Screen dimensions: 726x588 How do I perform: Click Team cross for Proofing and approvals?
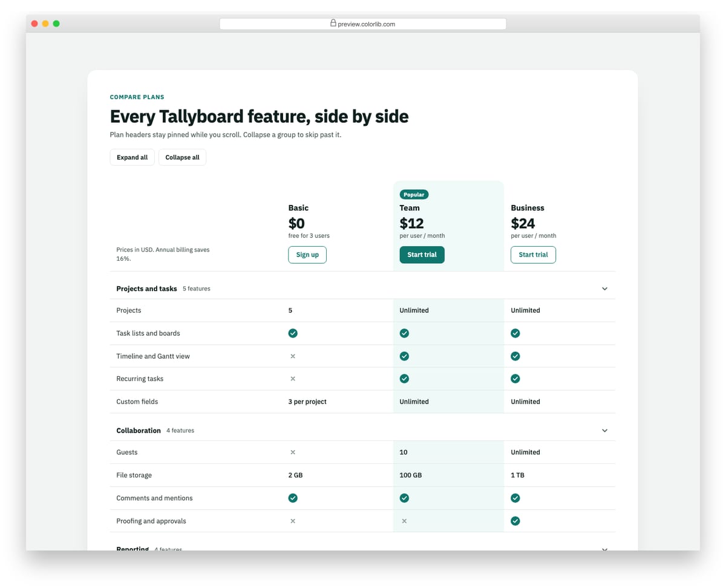pos(404,521)
